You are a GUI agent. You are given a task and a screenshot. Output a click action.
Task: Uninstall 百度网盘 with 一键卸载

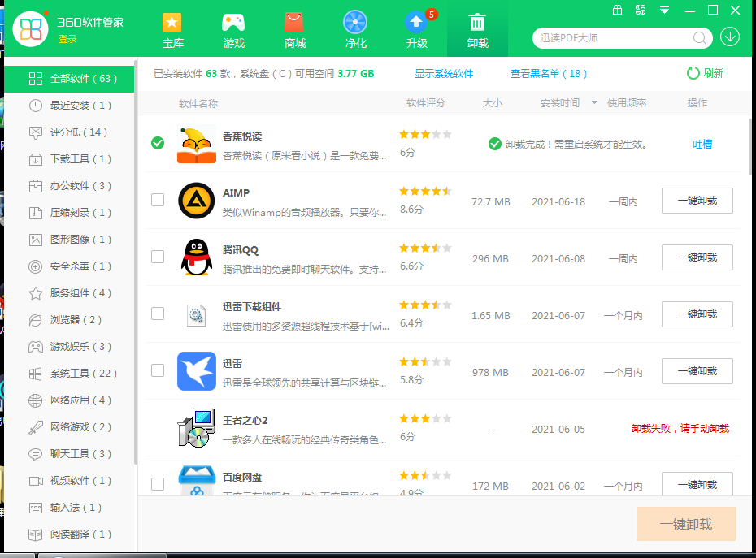click(697, 484)
